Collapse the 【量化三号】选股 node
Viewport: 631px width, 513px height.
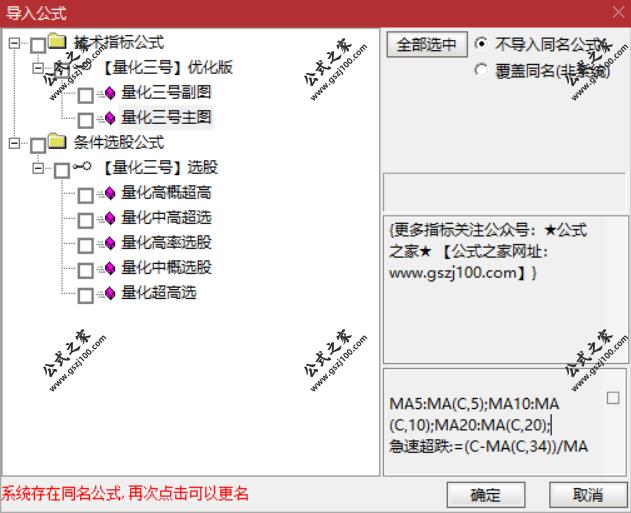[x=38, y=168]
